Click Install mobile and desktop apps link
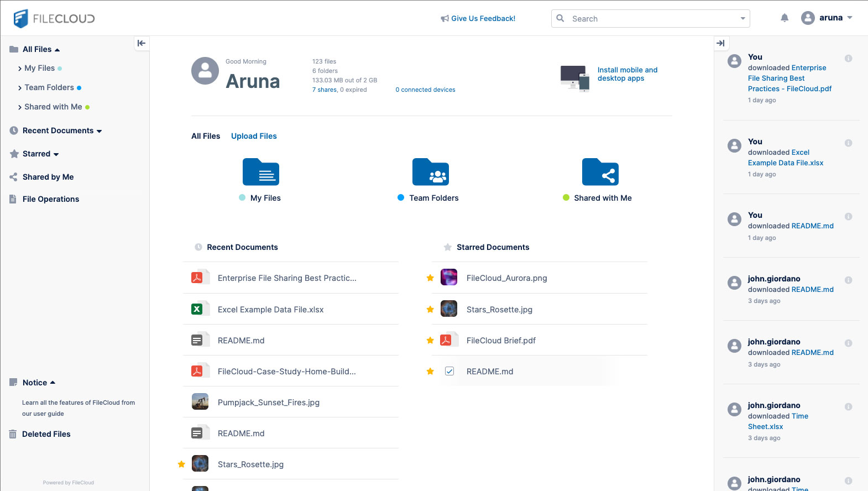The width and height of the screenshot is (868, 491). click(628, 74)
